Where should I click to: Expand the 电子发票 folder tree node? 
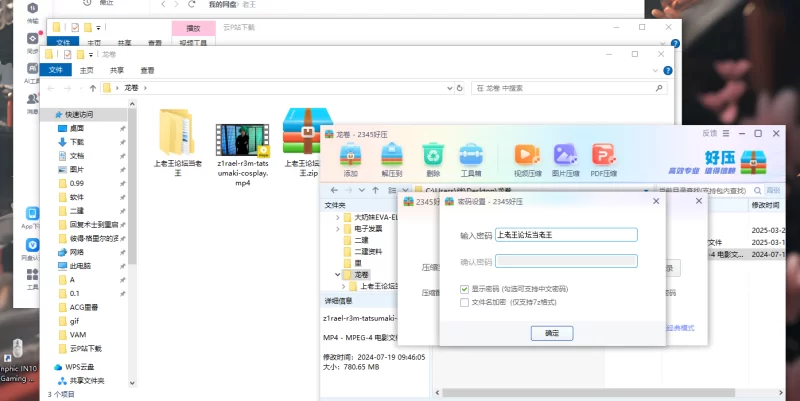point(337,229)
